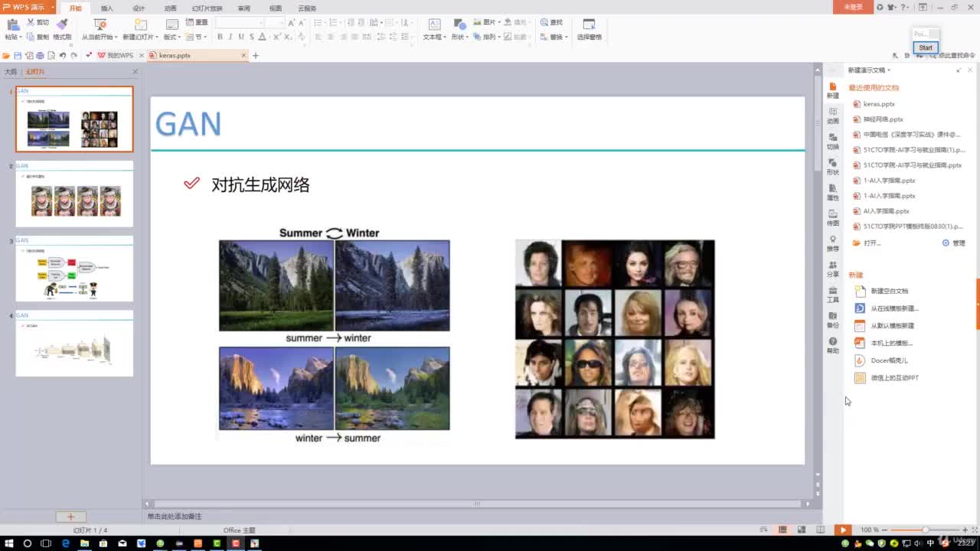Click the Save icon in quick access bar
The image size is (980, 551).
pyautogui.click(x=17, y=55)
